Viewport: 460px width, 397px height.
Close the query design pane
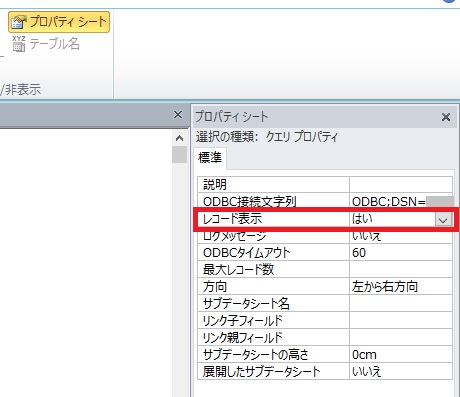(178, 115)
